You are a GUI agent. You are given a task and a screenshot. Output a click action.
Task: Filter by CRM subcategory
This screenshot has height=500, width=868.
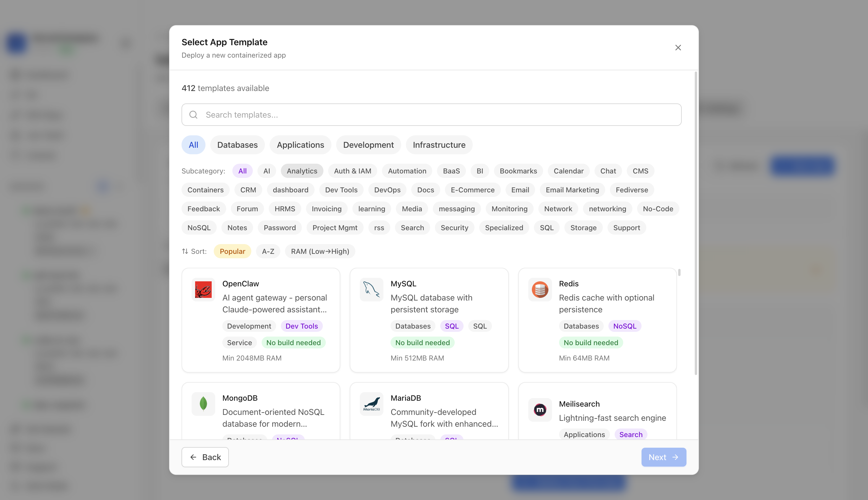pos(248,190)
